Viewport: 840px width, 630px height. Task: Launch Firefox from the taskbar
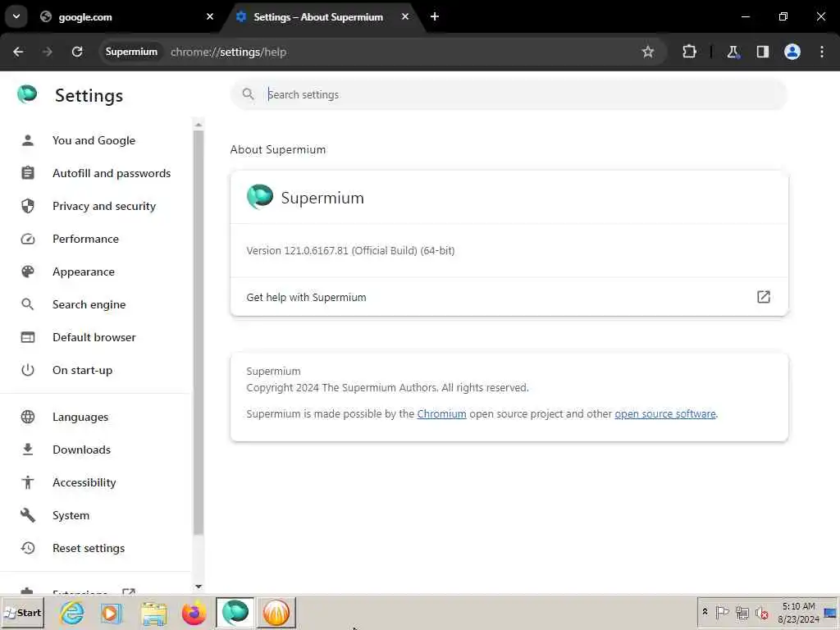coord(194,613)
